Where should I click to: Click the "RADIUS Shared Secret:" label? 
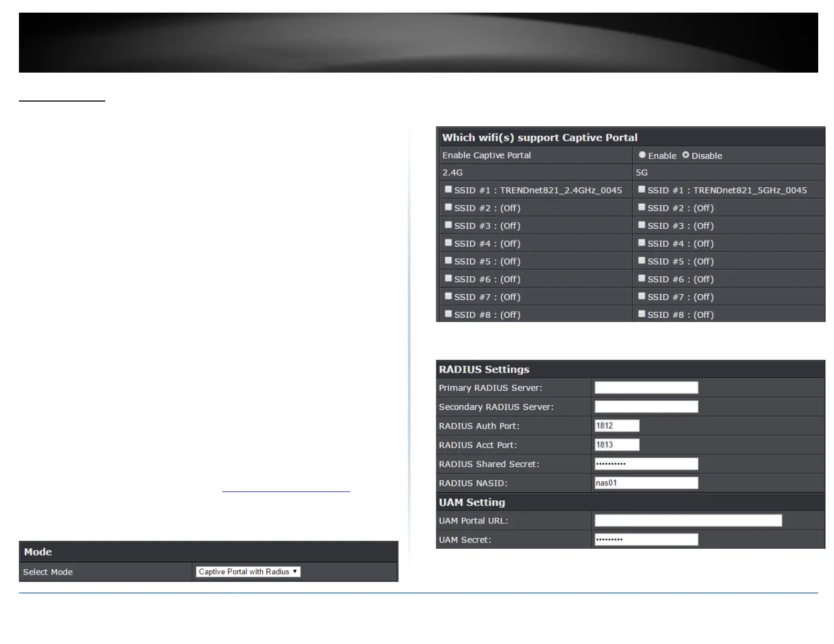click(489, 464)
